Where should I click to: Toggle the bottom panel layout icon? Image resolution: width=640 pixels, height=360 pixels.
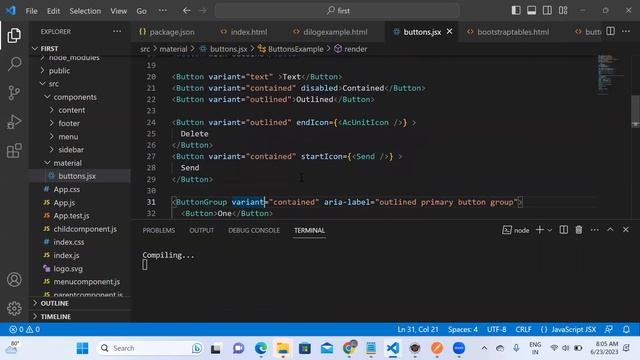(531, 11)
